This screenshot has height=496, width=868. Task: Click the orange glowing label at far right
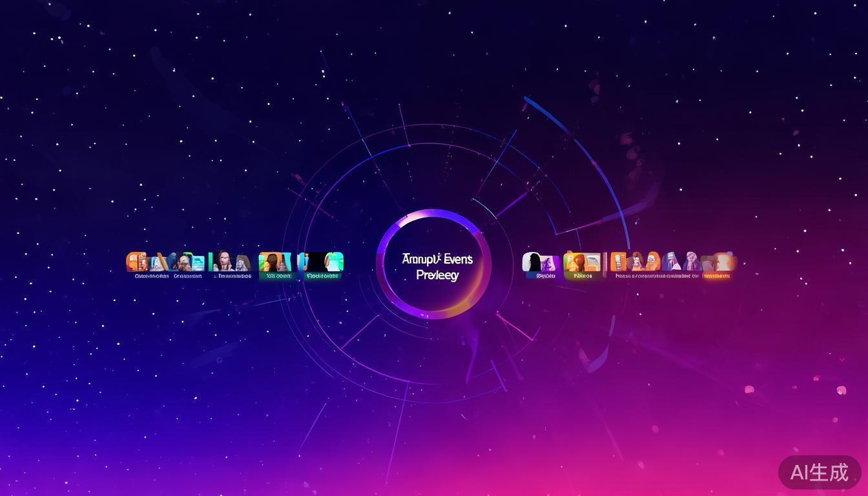(x=717, y=276)
